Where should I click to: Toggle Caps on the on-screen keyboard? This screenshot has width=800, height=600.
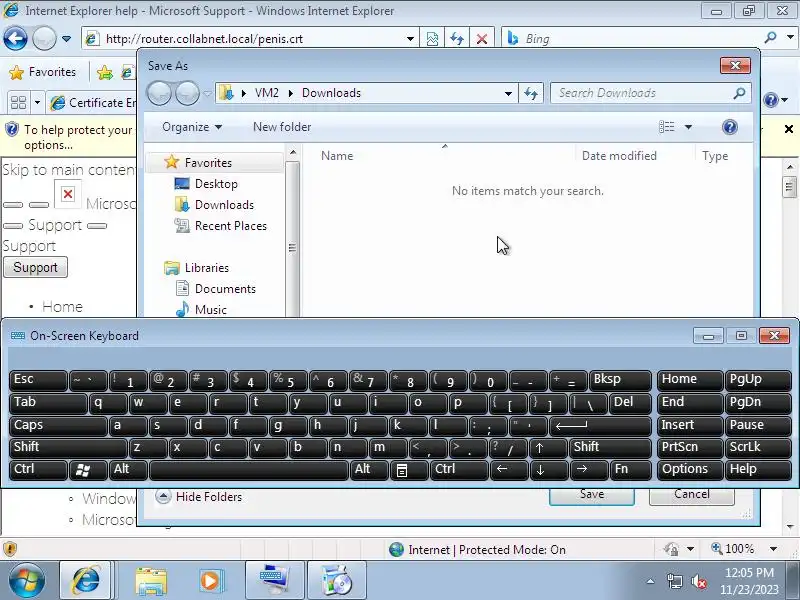point(58,426)
